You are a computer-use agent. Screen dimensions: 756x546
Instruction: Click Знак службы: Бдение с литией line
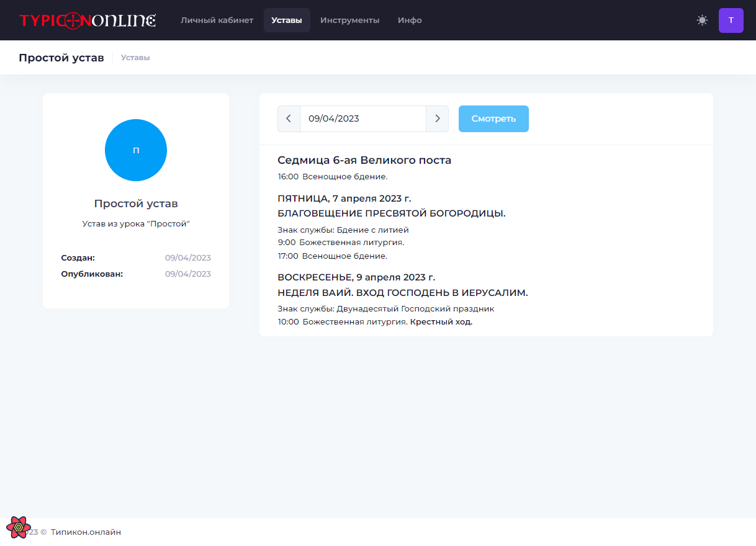[x=343, y=230]
